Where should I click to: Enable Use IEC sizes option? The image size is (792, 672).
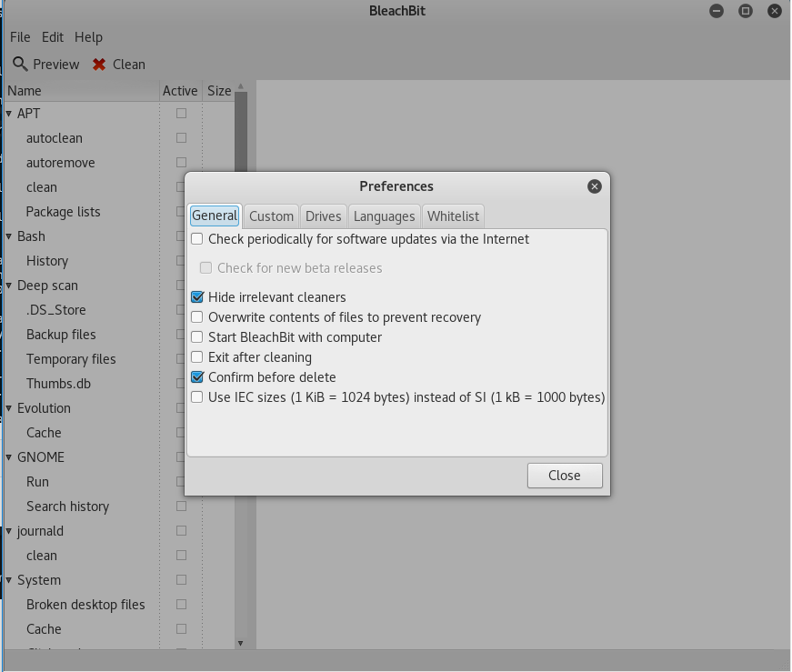click(197, 397)
